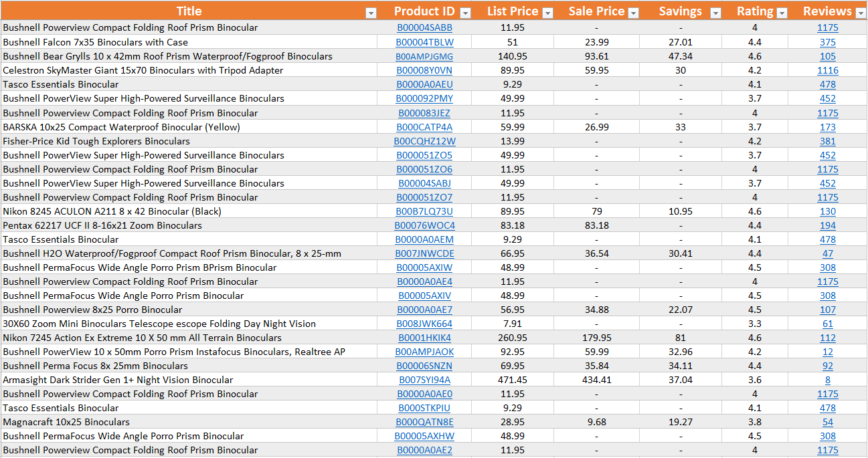The height and width of the screenshot is (458, 868).
Task: Follow the B00004TBLW product ID link
Action: pos(425,42)
